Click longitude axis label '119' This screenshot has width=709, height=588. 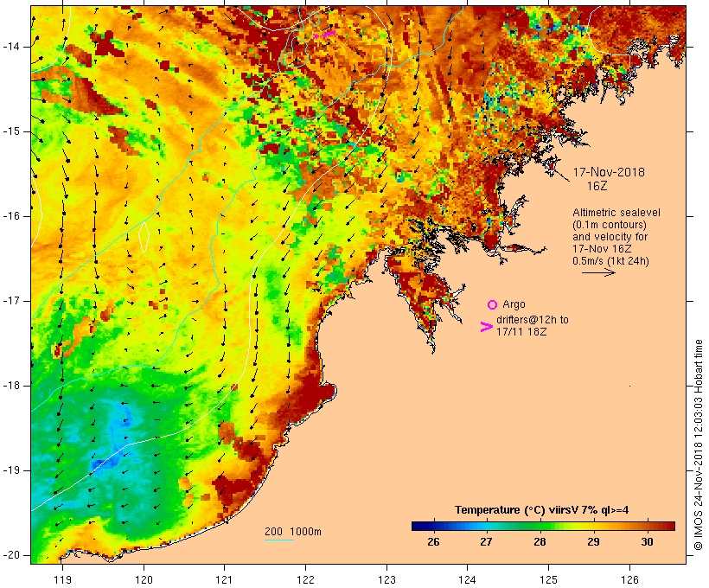(62, 579)
